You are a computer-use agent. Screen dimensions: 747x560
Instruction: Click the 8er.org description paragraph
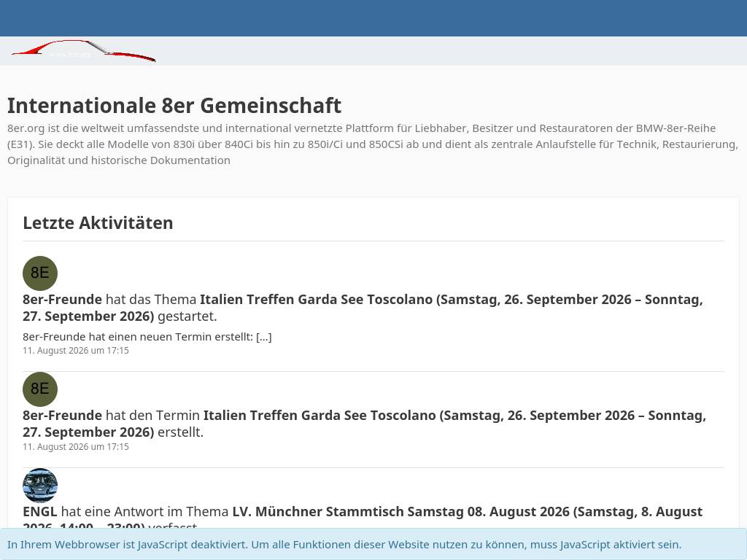click(x=373, y=144)
